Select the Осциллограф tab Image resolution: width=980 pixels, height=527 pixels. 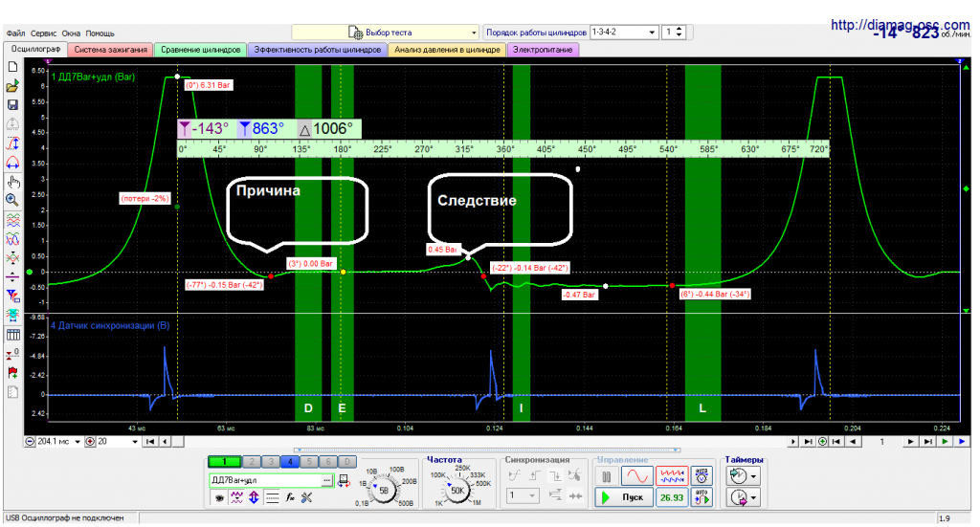point(35,50)
